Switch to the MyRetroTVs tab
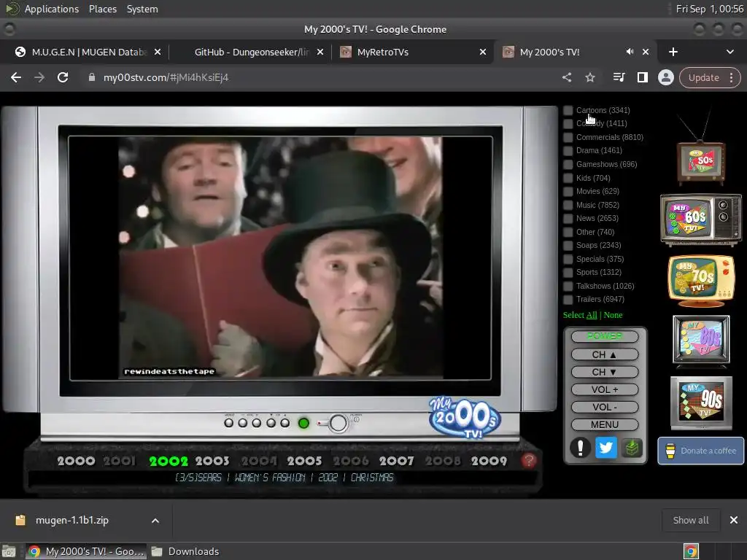The width and height of the screenshot is (747, 560). click(413, 52)
